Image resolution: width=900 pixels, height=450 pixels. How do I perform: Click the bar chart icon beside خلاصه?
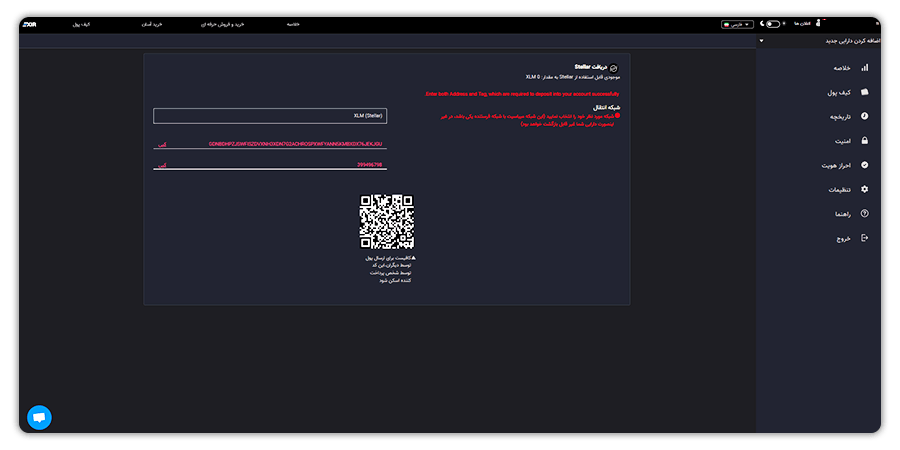(864, 68)
